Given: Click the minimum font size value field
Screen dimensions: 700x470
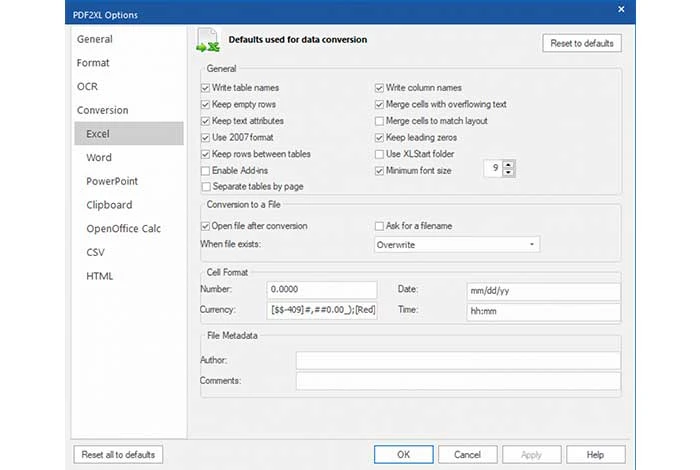Looking at the screenshot, I should point(493,168).
